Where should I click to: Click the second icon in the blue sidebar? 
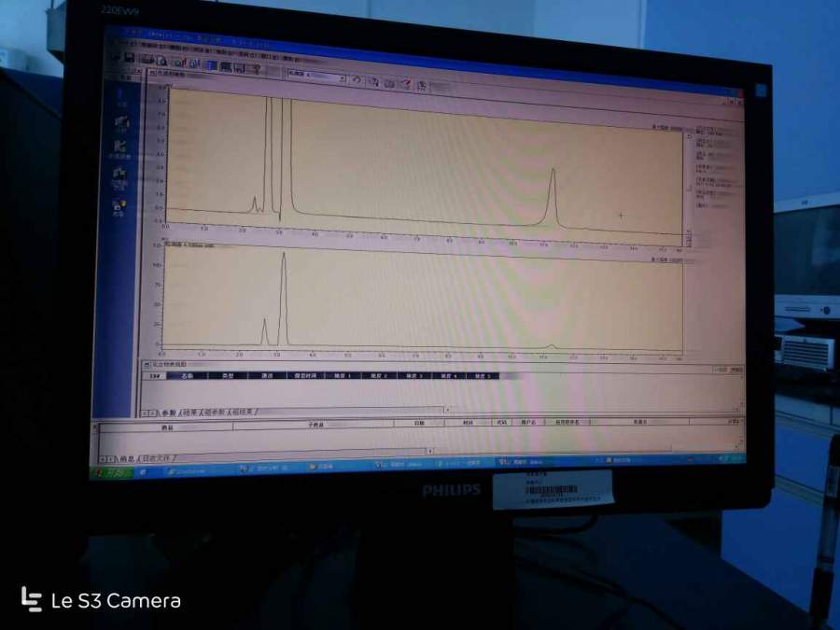pos(121,123)
